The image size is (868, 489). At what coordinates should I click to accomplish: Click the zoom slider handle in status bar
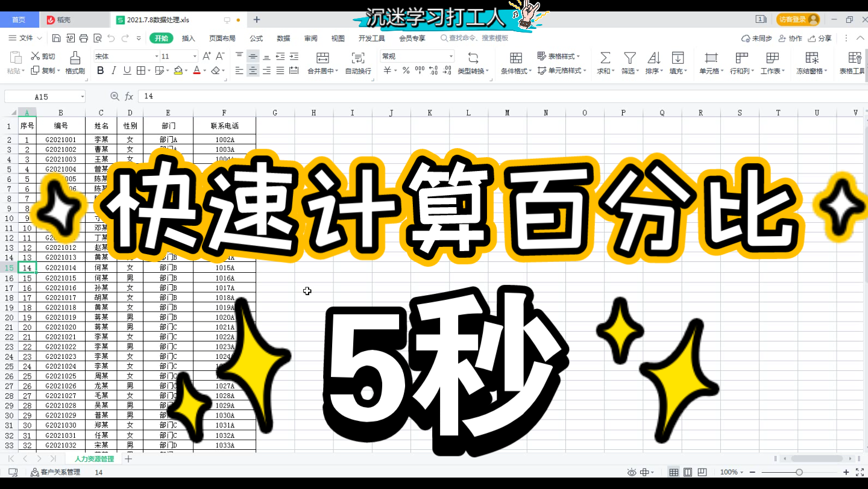[x=799, y=472]
